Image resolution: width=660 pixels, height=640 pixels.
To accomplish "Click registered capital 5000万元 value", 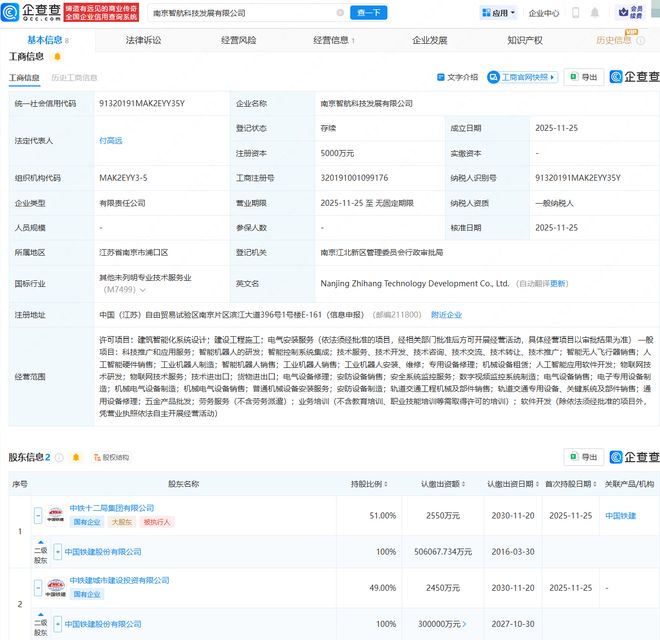I will [337, 153].
